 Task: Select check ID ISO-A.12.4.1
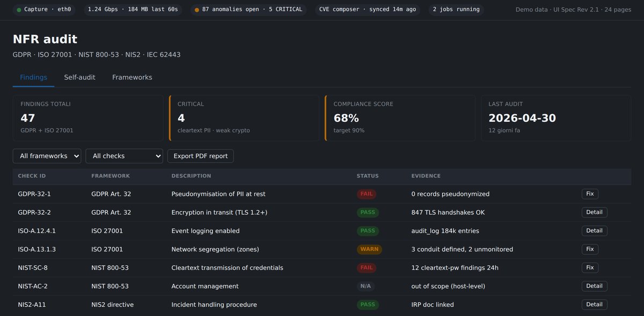[x=37, y=231]
